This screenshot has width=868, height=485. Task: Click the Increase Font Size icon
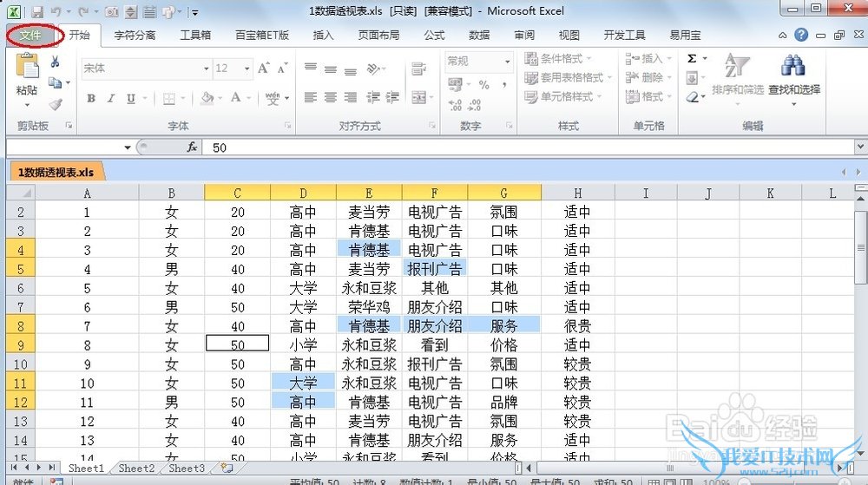point(264,68)
